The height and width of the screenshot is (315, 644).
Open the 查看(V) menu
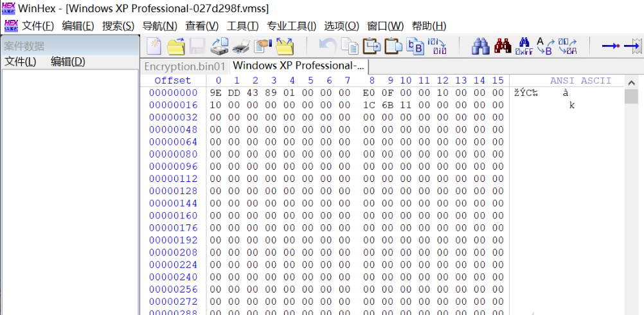tap(202, 26)
